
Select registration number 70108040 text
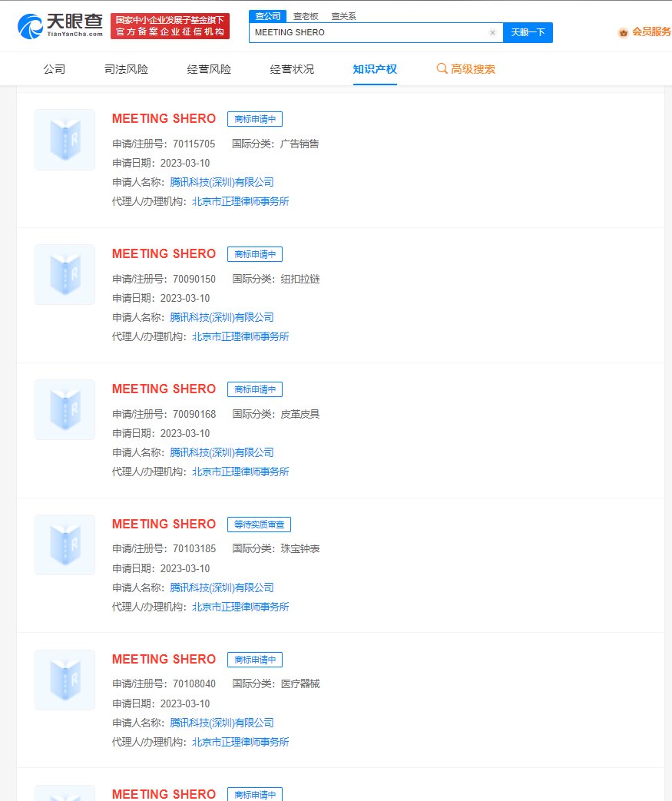(194, 684)
